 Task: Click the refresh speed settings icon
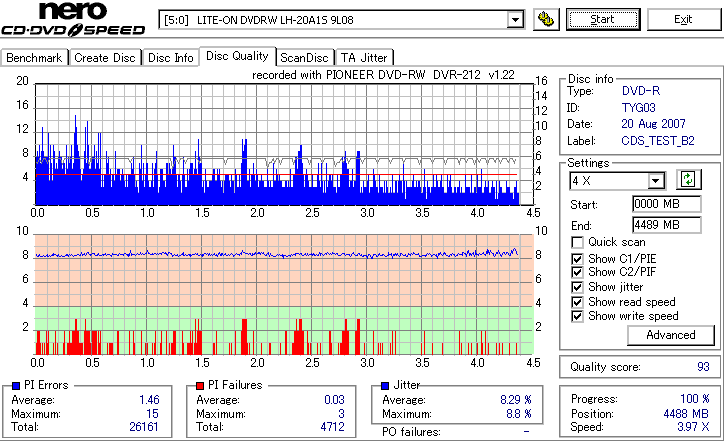pyautogui.click(x=688, y=179)
